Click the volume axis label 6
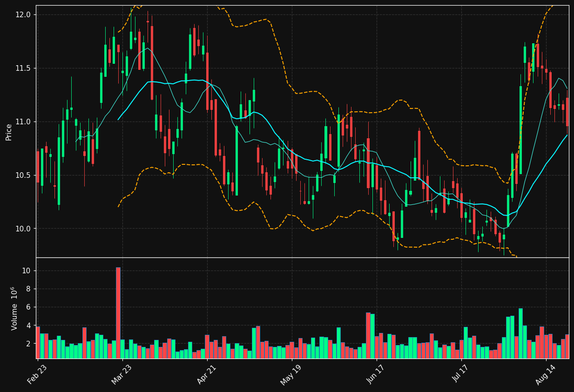Viewport: 574px width, 392px height. tap(28, 307)
